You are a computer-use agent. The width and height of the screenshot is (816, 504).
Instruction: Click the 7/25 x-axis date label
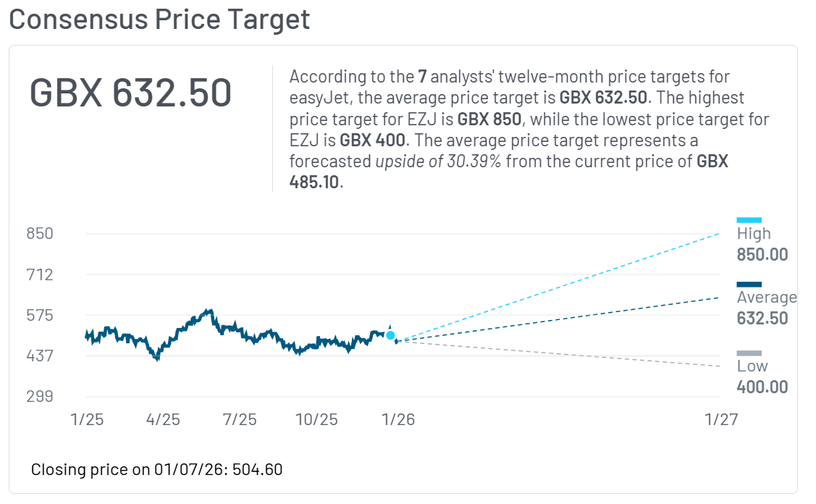[240, 420]
